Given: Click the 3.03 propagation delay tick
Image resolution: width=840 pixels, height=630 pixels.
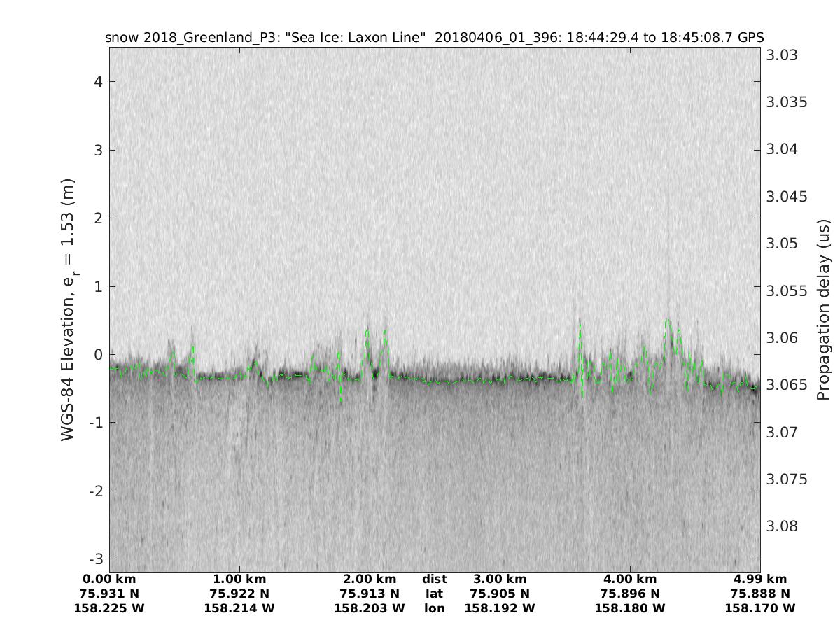Looking at the screenshot, I should [x=781, y=55].
